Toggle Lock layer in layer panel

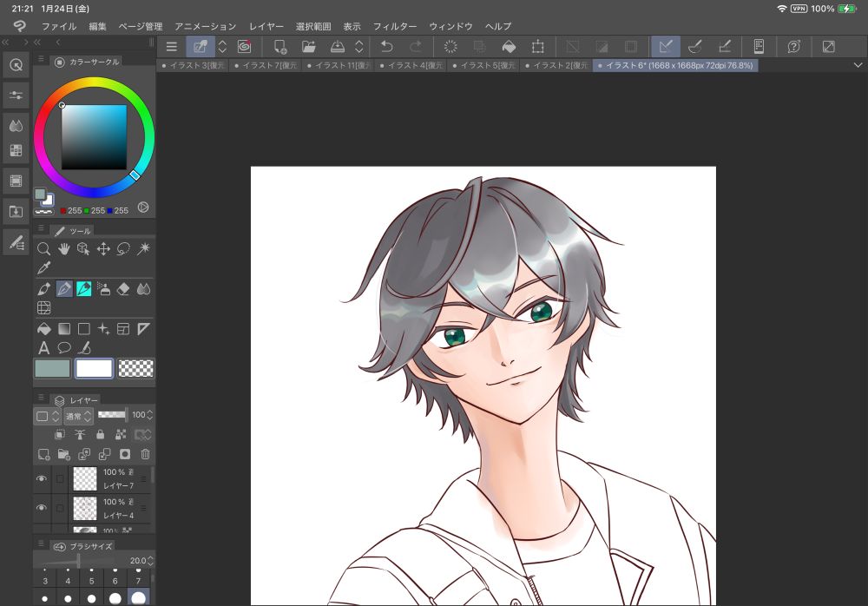(x=100, y=435)
